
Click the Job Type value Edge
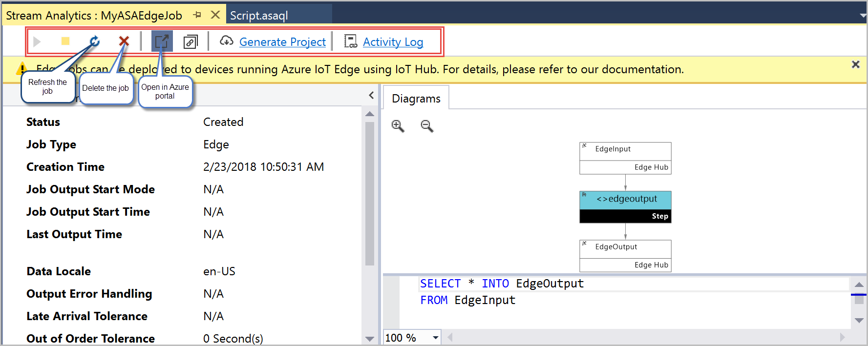click(216, 144)
